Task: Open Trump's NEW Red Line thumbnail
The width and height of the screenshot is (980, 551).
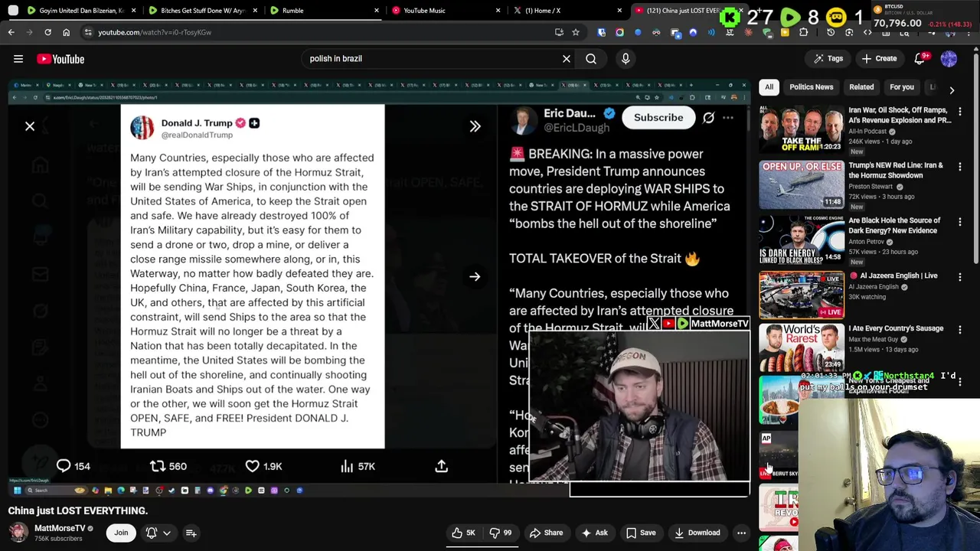Action: tap(802, 184)
